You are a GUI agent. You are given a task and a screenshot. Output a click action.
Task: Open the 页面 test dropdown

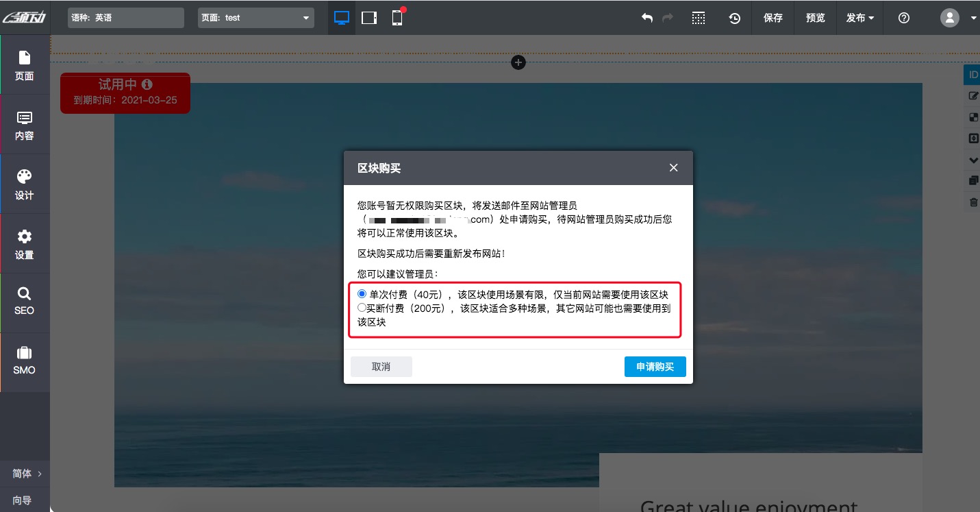(255, 17)
